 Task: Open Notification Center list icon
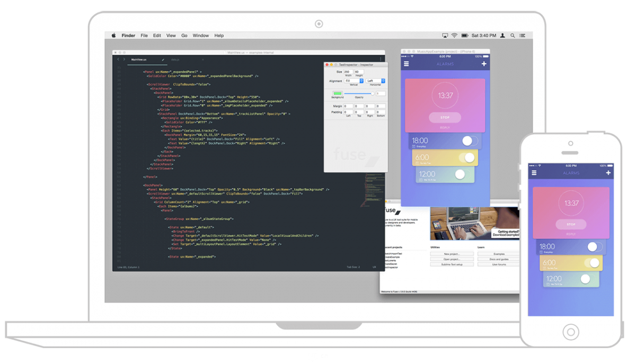coord(523,35)
